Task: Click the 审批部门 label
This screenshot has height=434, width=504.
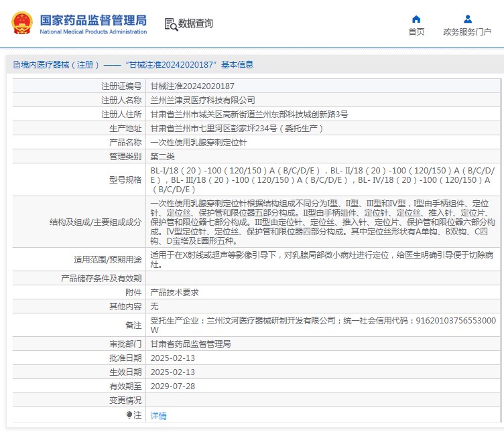Action: (x=125, y=344)
